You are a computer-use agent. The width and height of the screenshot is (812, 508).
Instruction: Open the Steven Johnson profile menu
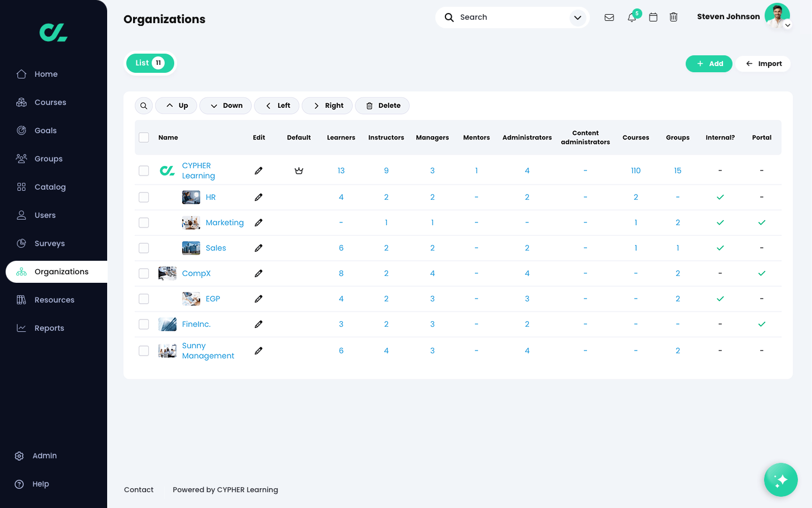pyautogui.click(x=777, y=16)
